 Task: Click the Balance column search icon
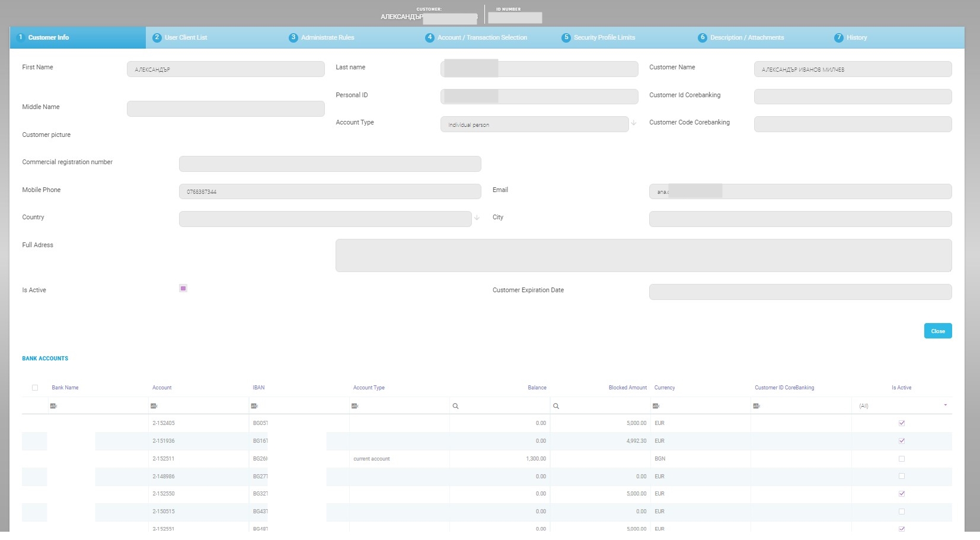pos(455,406)
